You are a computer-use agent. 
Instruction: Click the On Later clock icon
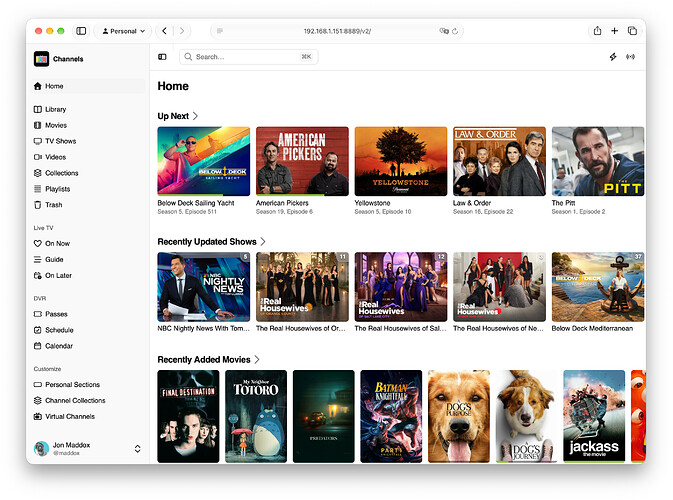pos(38,275)
